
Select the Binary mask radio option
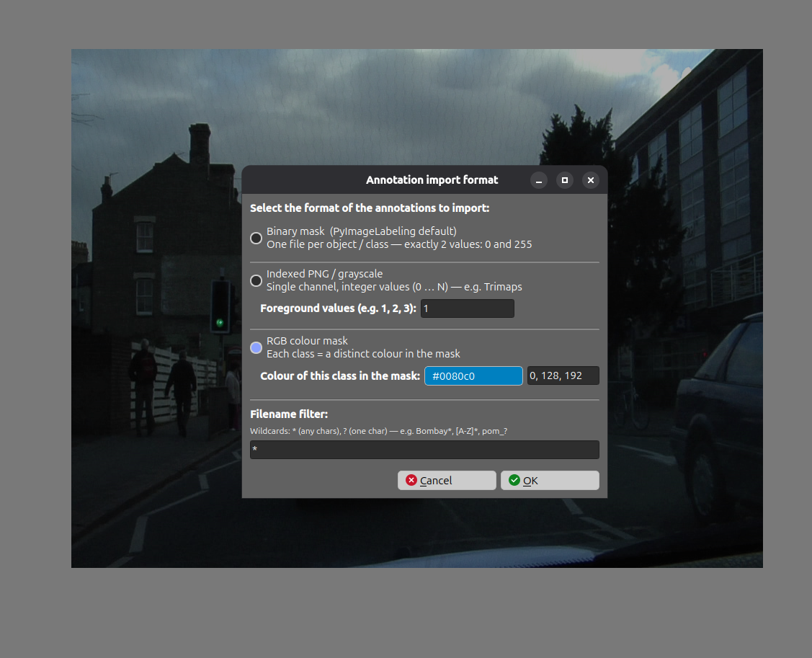tap(256, 238)
